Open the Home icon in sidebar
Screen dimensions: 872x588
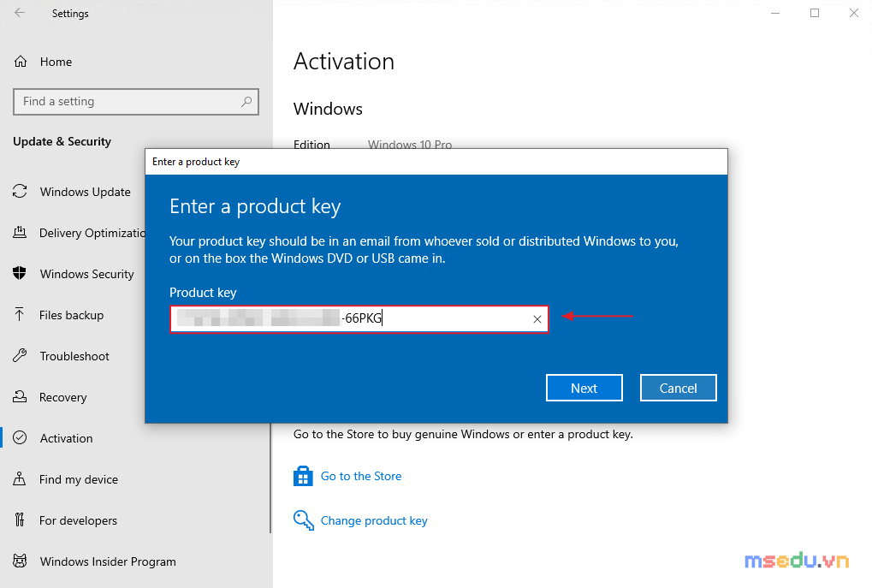[21, 62]
